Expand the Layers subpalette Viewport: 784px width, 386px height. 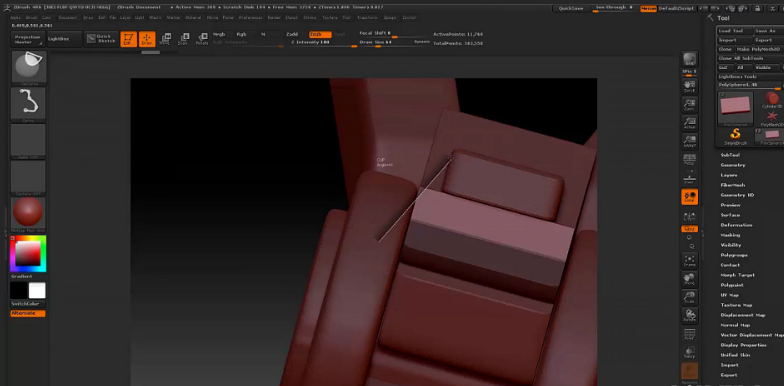coord(728,175)
